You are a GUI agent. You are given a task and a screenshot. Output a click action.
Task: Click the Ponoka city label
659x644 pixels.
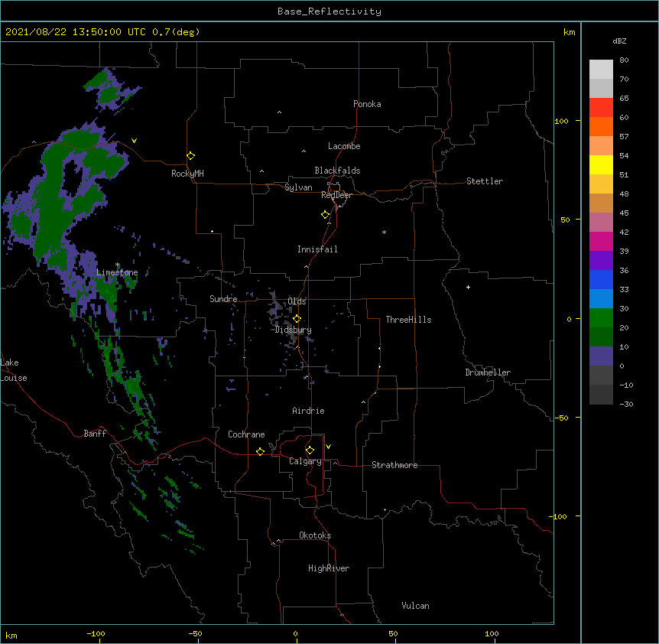coord(367,104)
